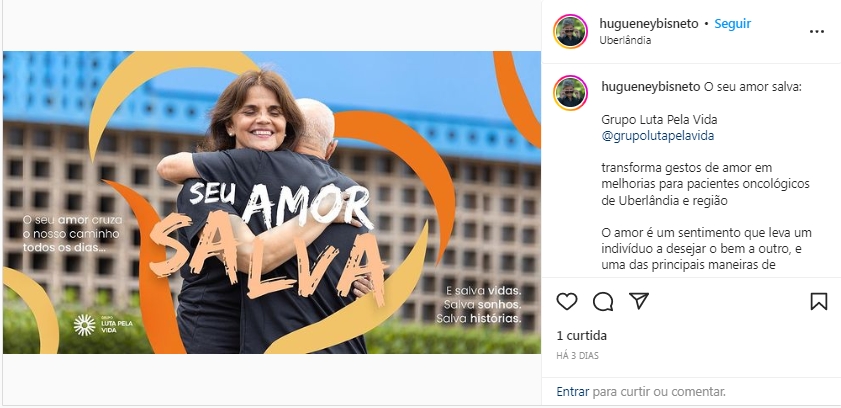Like the post with the heart icon
Image resolution: width=841 pixels, height=408 pixels.
[x=566, y=301]
